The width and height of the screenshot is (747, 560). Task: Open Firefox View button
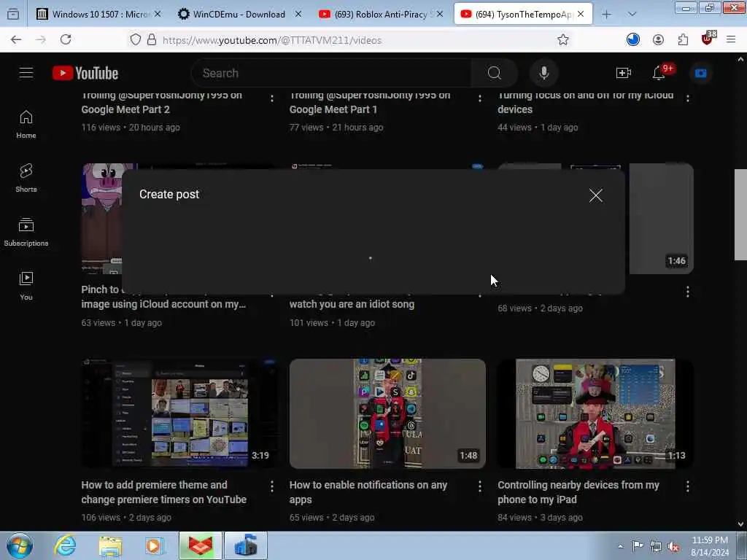pyautogui.click(x=13, y=15)
